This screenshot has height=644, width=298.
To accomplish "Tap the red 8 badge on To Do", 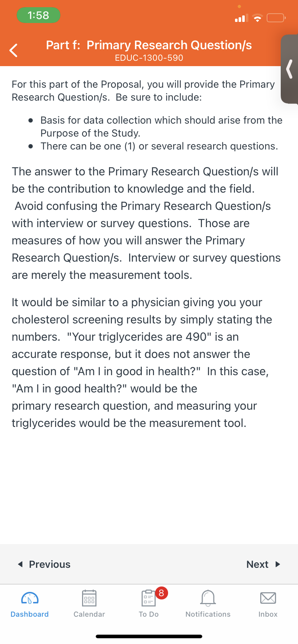I will click(x=161, y=593).
